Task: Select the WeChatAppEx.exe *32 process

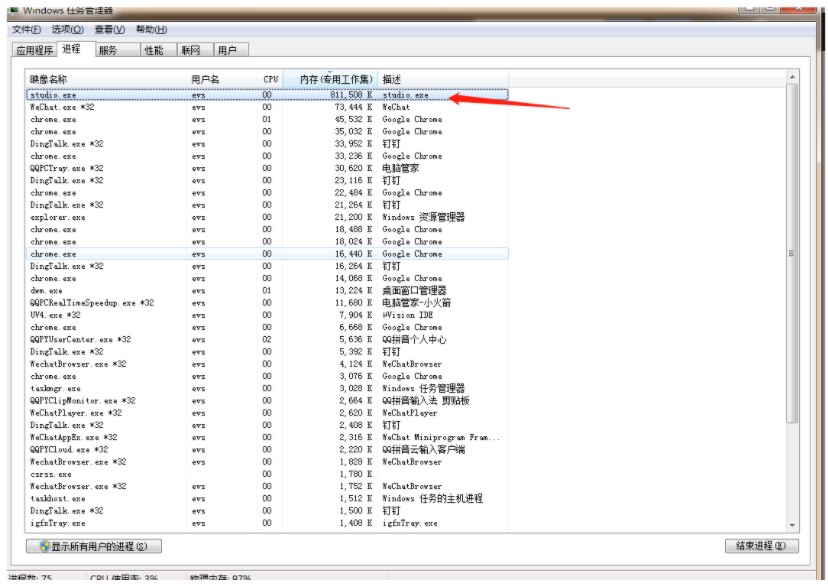Action: pyautogui.click(x=267, y=437)
